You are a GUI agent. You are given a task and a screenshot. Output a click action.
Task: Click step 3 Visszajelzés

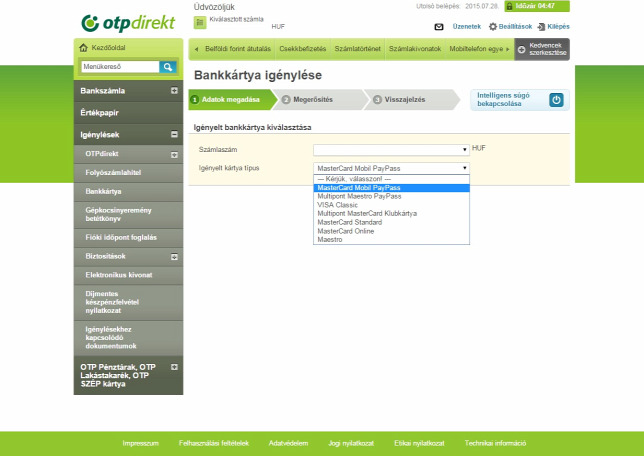pos(410,99)
